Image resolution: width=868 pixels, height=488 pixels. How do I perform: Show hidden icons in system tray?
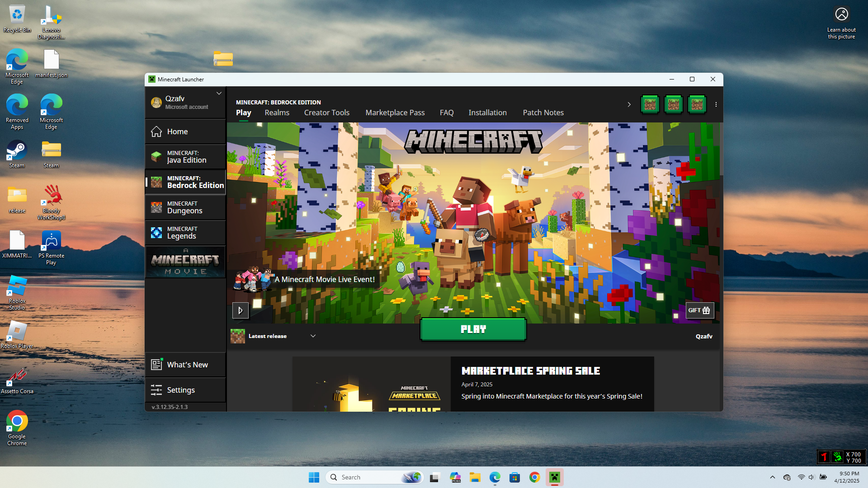[x=773, y=477]
